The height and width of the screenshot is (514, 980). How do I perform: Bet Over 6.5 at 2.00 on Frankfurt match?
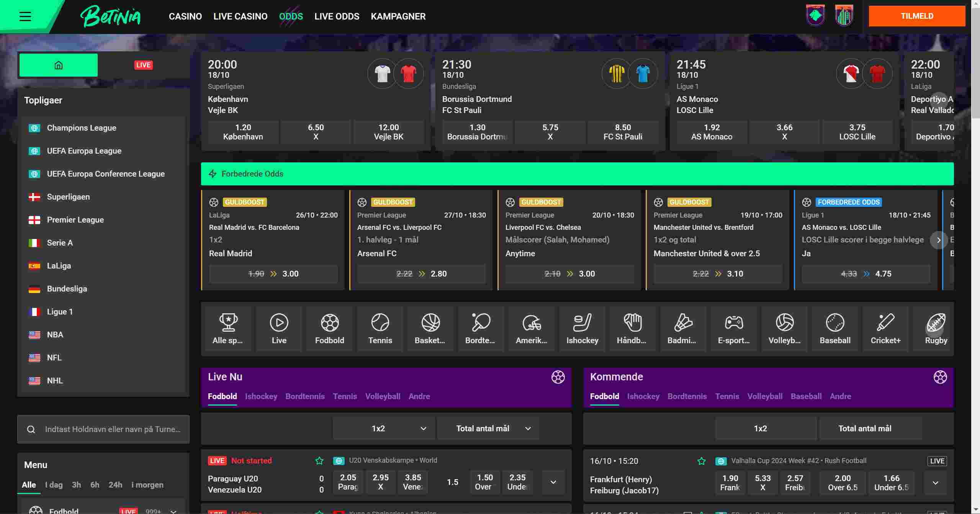click(x=843, y=483)
